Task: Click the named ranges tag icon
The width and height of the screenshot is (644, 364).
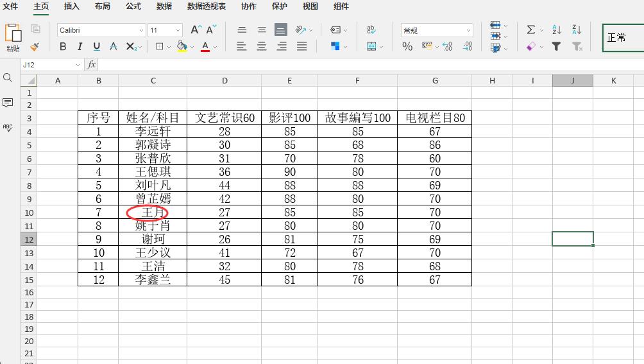Action: coord(335,30)
